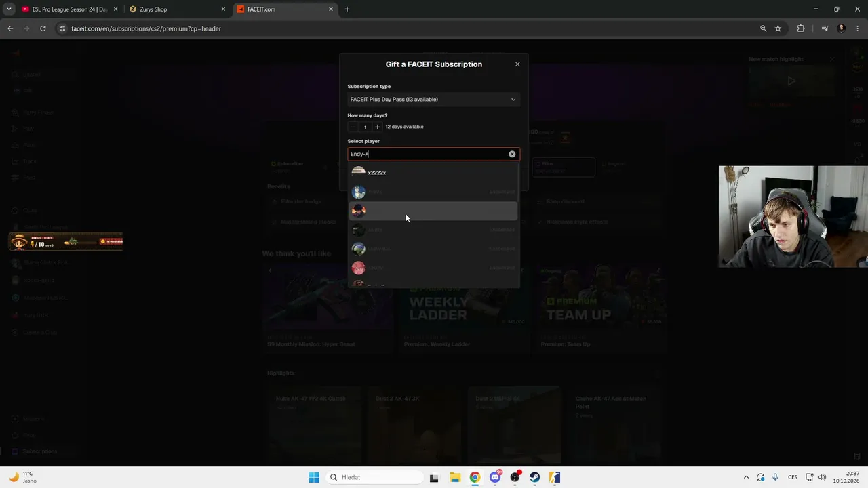Close the FACEIT.com tab
This screenshot has width=868, height=488.
tap(331, 9)
